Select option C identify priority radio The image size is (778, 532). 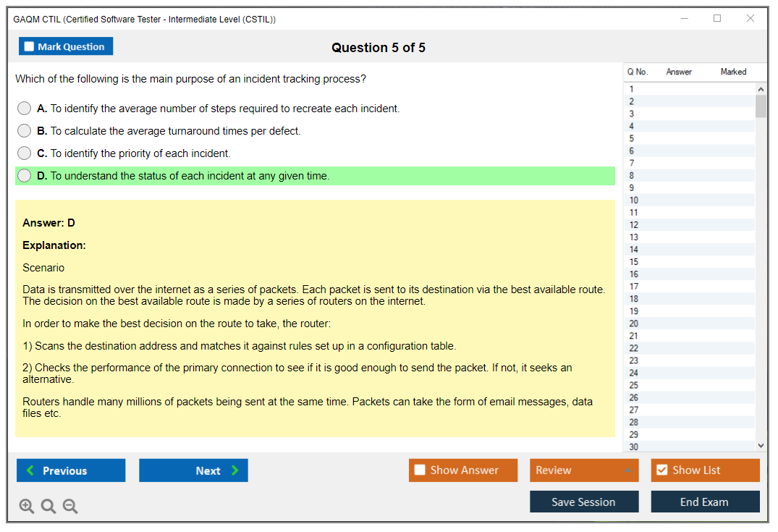click(25, 153)
